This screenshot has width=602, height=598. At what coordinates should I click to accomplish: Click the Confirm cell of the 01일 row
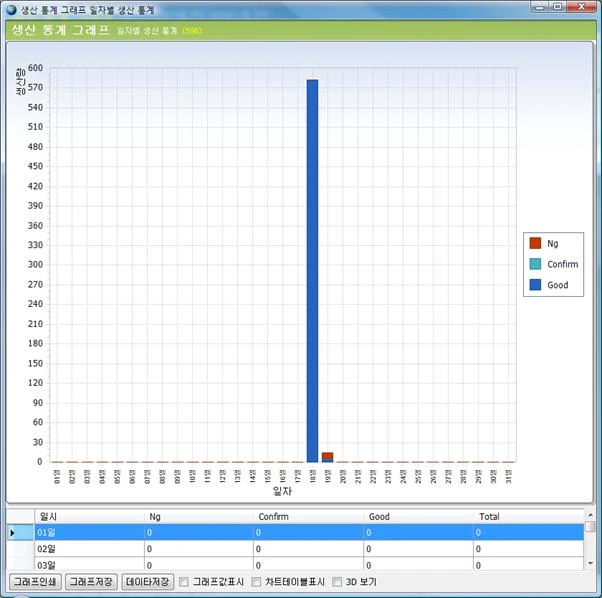tap(308, 532)
